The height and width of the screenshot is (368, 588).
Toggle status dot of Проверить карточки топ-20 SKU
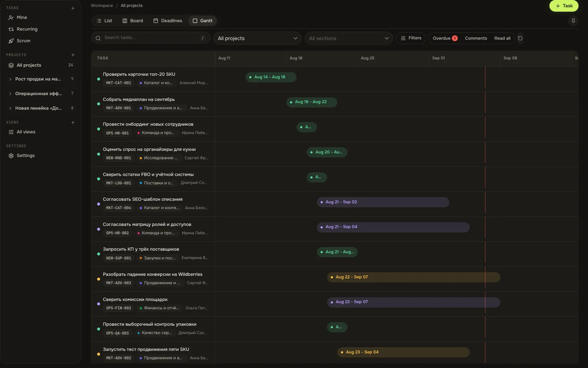tap(99, 79)
